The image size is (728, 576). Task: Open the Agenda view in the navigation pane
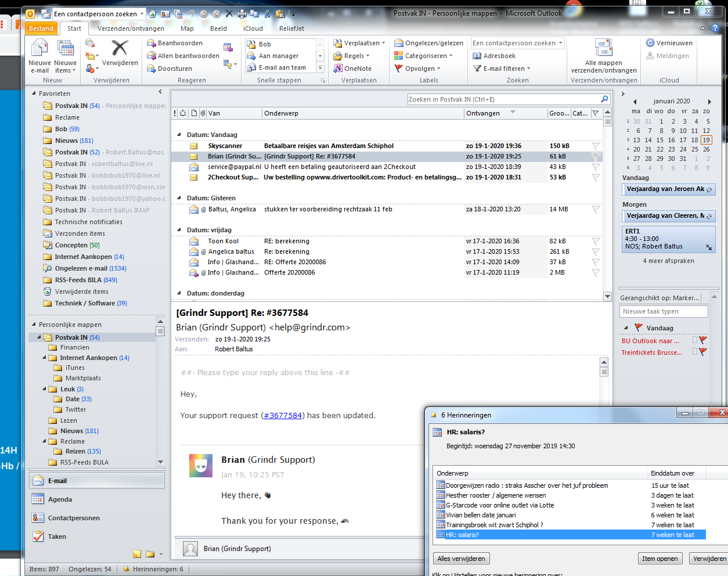point(60,499)
